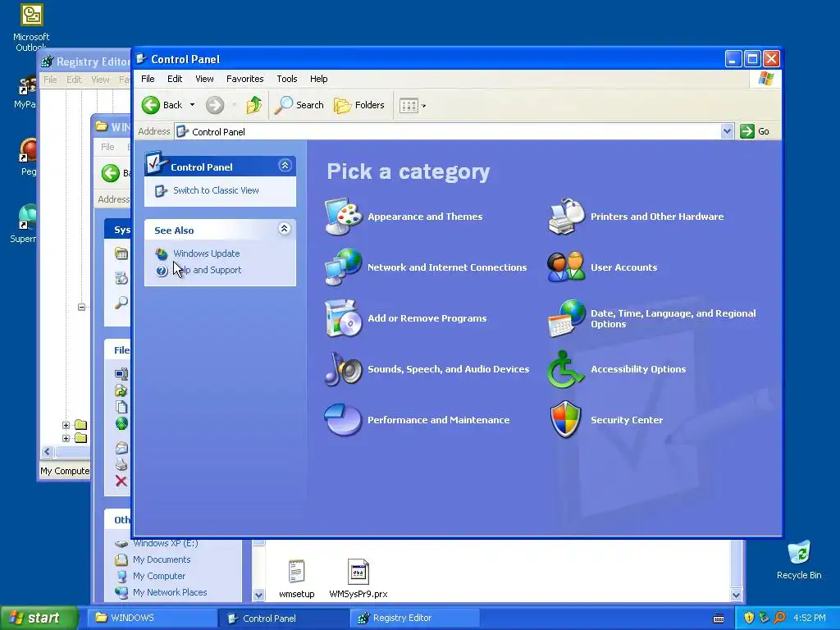The image size is (840, 630).
Task: Click My Computer link in WINDOWS window
Action: [159, 576]
